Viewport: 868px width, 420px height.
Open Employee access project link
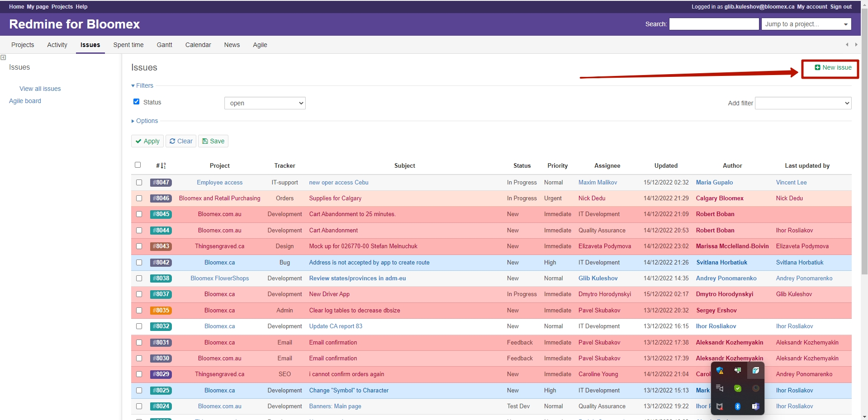point(219,183)
